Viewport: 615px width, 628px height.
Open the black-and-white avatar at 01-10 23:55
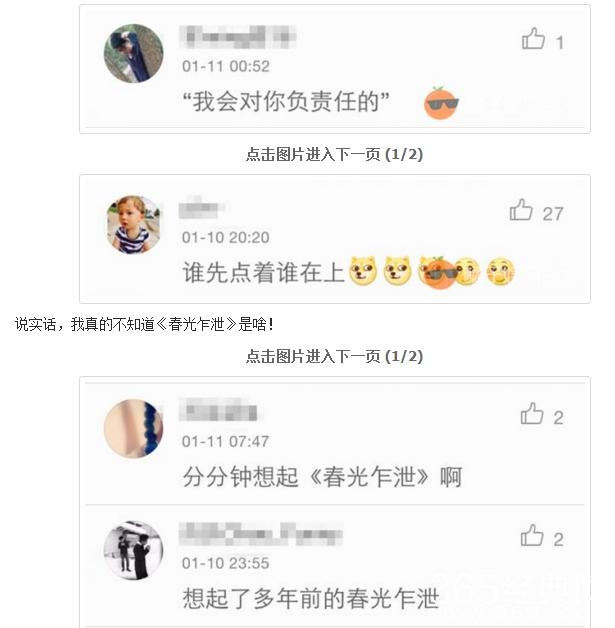pos(133,550)
